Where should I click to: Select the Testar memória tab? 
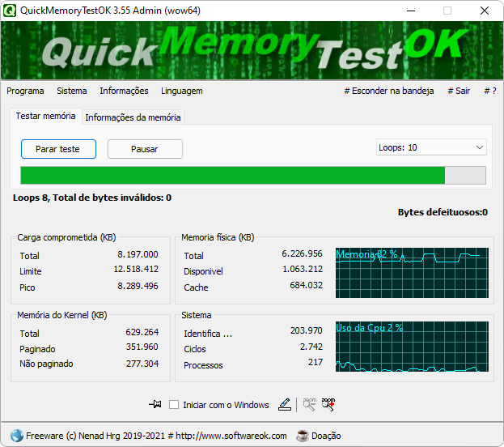45,116
